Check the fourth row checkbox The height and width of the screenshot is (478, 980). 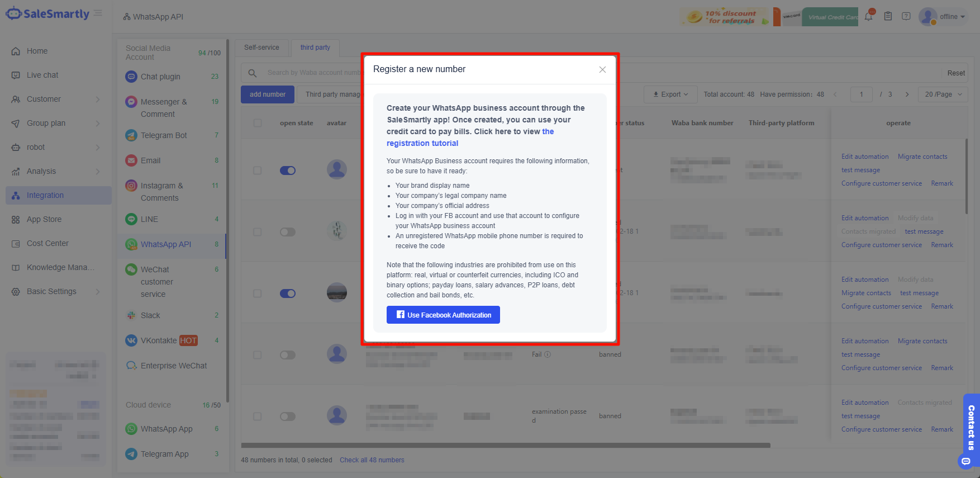click(258, 355)
